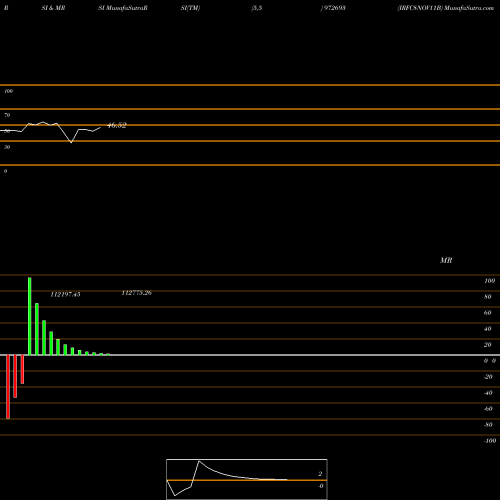
Task: Click the RSI axis label 70
Action: pyautogui.click(x=7, y=115)
